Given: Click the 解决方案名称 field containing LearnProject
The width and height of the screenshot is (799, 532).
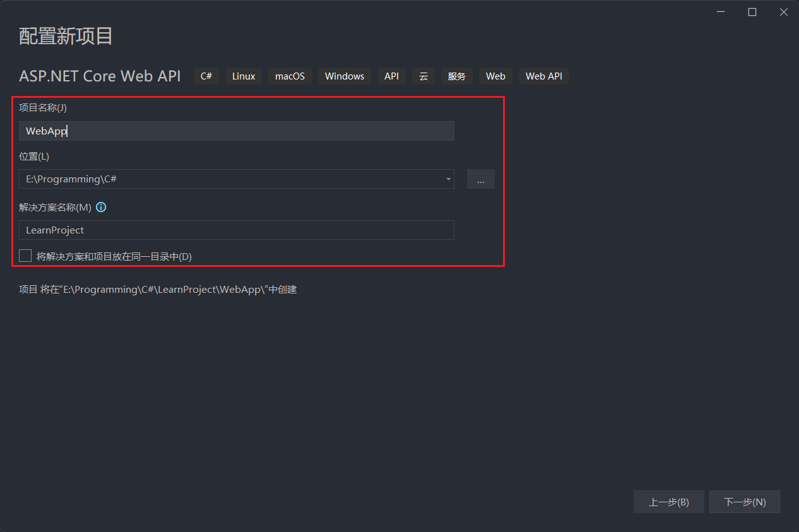Looking at the screenshot, I should [x=236, y=230].
